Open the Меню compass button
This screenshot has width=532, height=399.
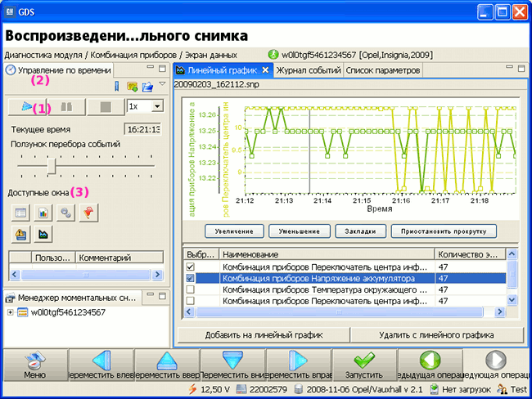[x=35, y=365]
